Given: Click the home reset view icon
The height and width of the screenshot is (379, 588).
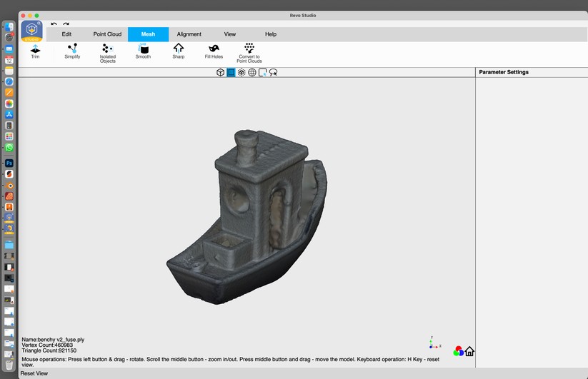Looking at the screenshot, I should [x=469, y=351].
